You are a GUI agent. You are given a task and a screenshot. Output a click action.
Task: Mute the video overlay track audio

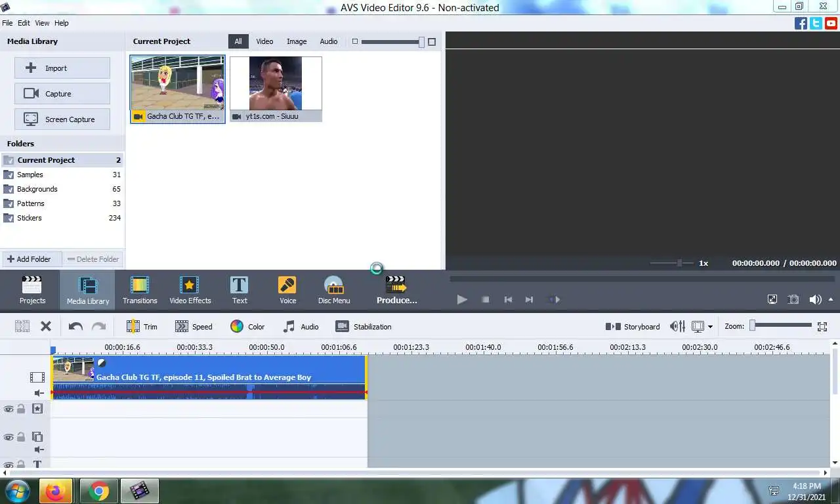click(39, 450)
